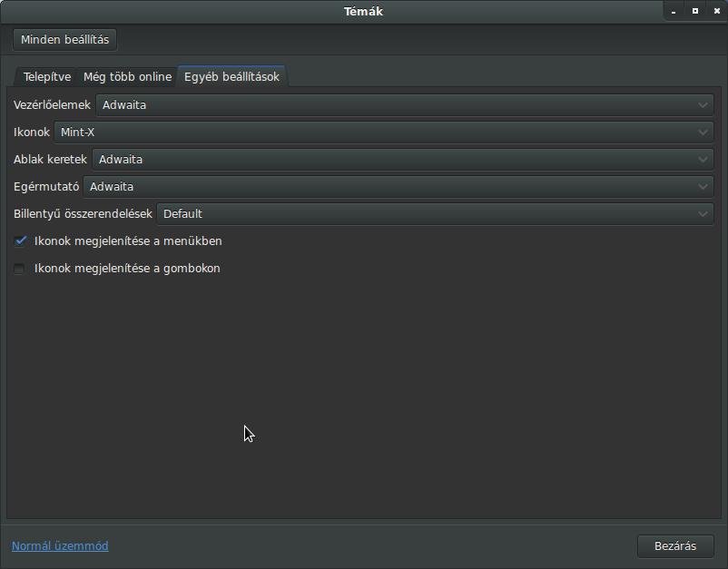Screen dimensions: 728x569
Task: Open the Egérmutató Adwaita dropdown
Action: click(x=398, y=187)
